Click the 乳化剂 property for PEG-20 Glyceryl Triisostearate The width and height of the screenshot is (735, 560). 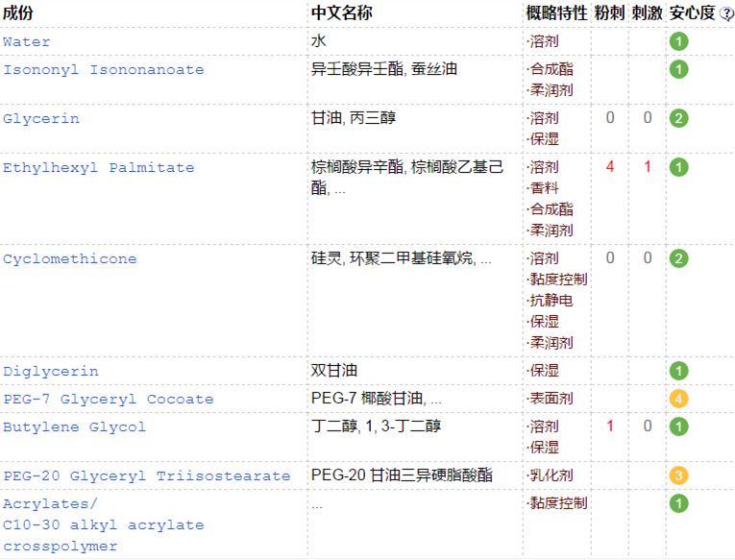point(551,475)
